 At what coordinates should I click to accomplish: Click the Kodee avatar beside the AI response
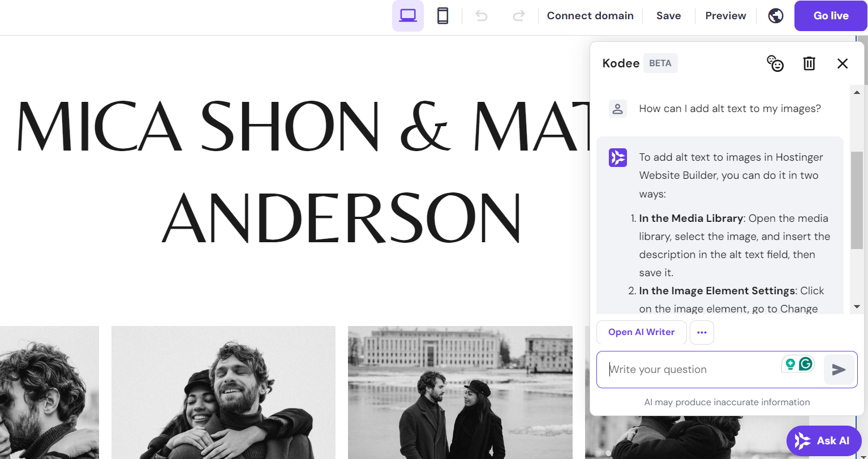617,157
